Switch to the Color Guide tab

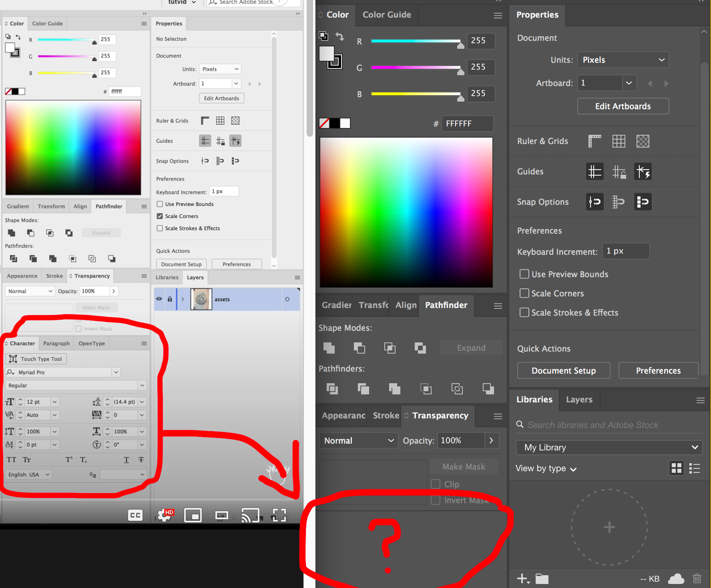click(386, 15)
